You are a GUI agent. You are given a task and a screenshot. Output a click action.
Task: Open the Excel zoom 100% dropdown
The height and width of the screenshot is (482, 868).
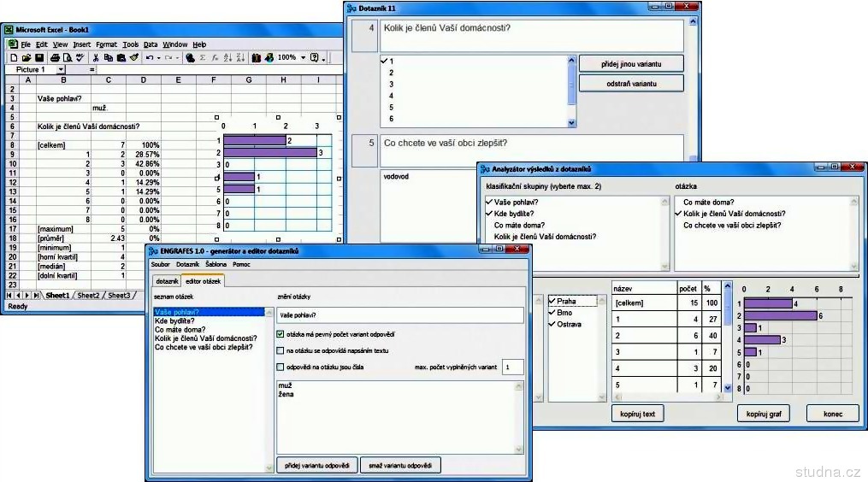point(303,57)
